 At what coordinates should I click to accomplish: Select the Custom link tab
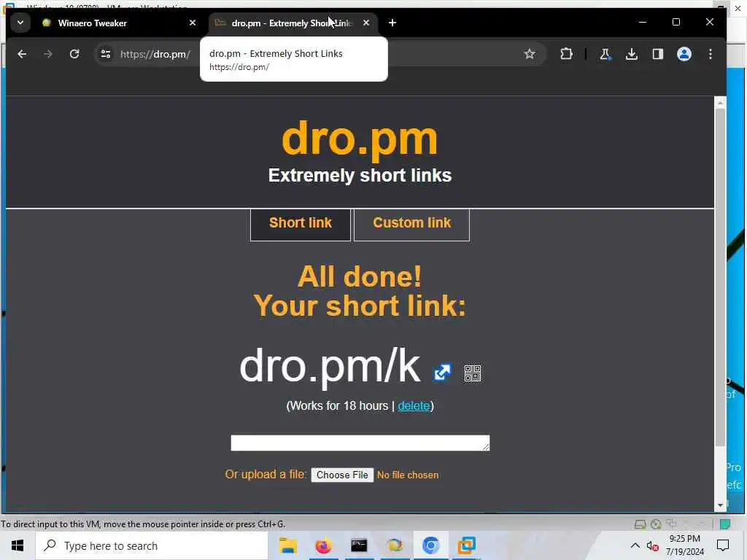(x=411, y=224)
